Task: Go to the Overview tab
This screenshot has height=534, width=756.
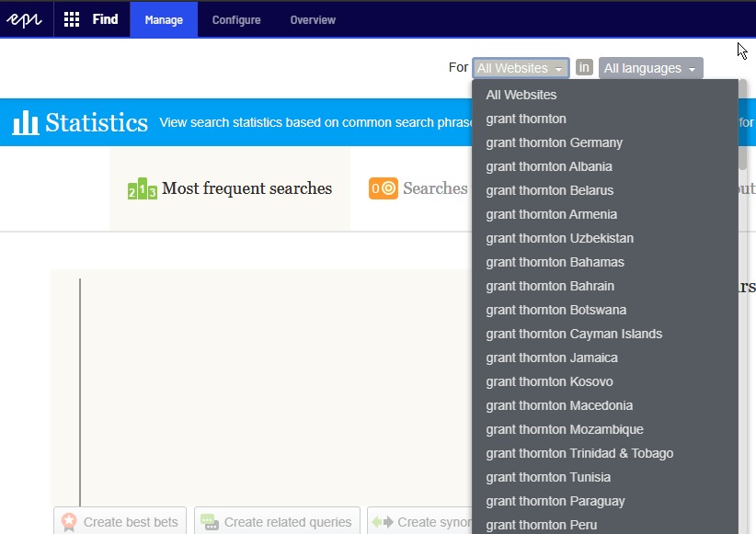Action: (x=313, y=19)
